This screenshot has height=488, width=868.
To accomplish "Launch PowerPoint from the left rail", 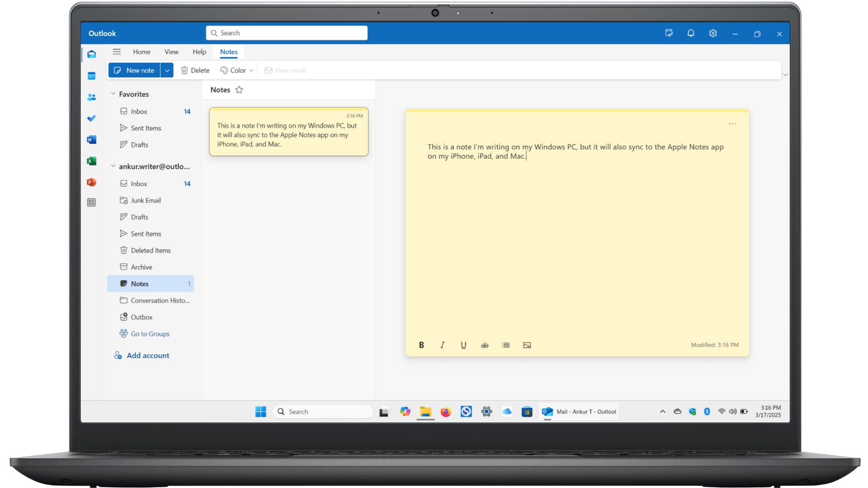I will [x=91, y=182].
